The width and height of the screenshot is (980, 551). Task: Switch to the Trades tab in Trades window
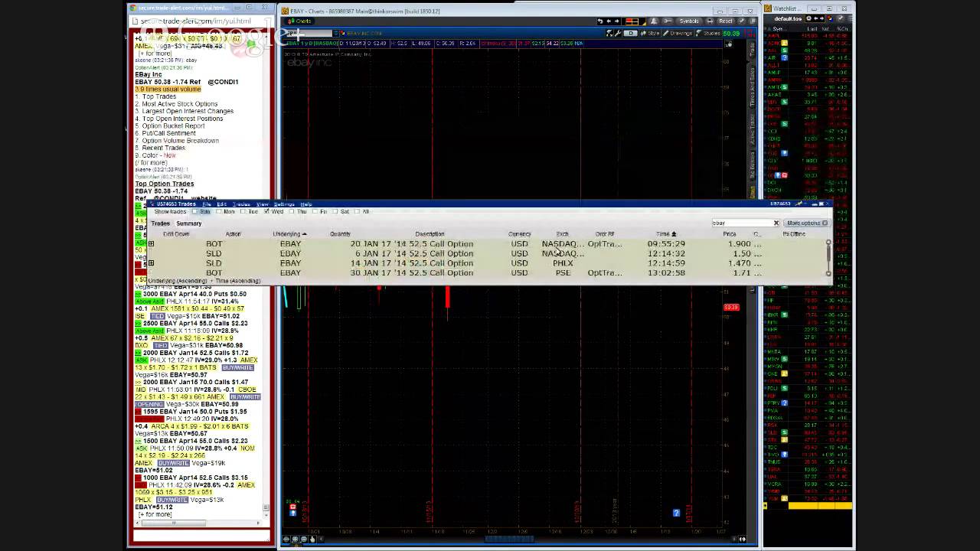(160, 223)
